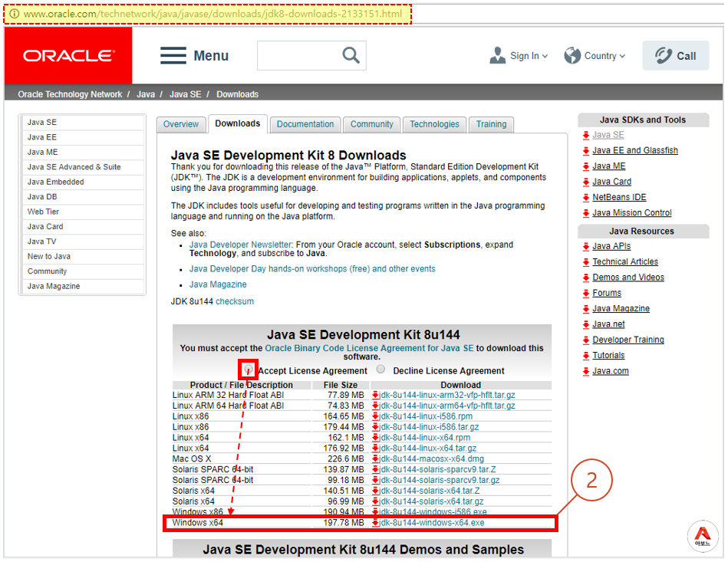Viewport: 728px width, 562px height.
Task: Click the 197.78 MB file size cell
Action: click(x=344, y=523)
